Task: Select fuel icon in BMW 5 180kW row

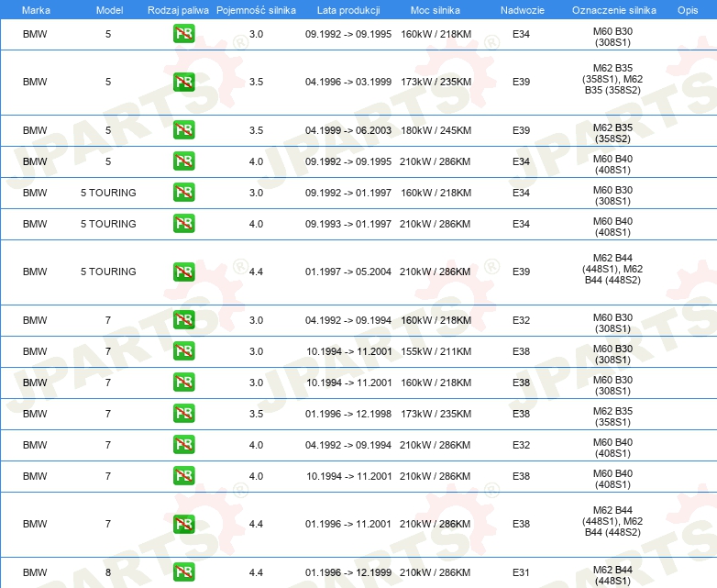Action: pyautogui.click(x=183, y=130)
